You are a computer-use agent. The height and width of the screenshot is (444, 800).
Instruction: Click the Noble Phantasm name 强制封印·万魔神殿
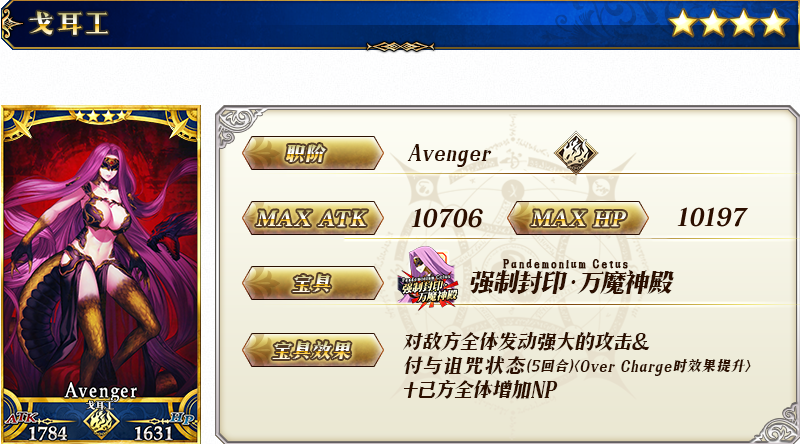click(x=571, y=283)
